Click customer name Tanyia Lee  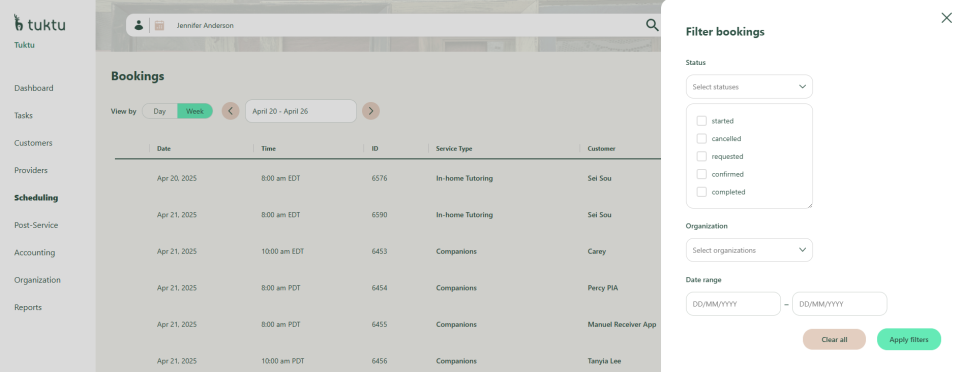pos(604,361)
